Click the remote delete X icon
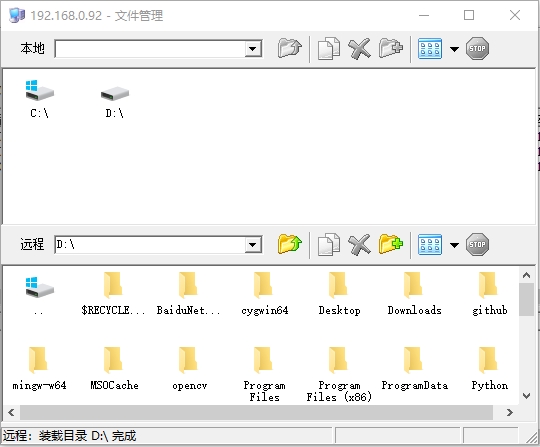 coord(359,245)
